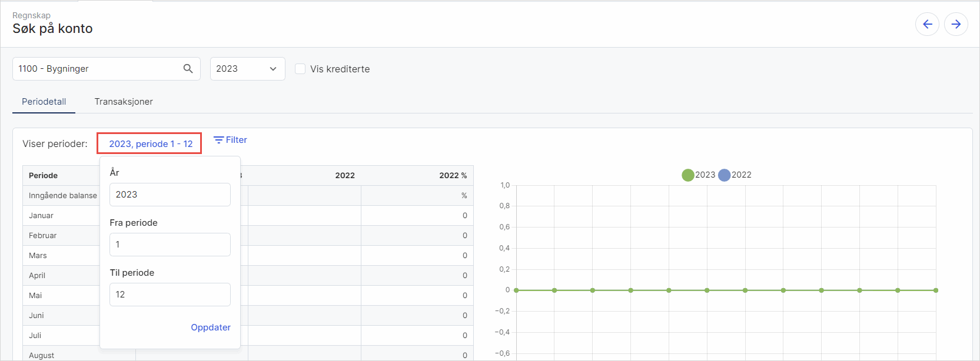
Task: Click the magnifier search icon in account field
Action: coord(188,69)
